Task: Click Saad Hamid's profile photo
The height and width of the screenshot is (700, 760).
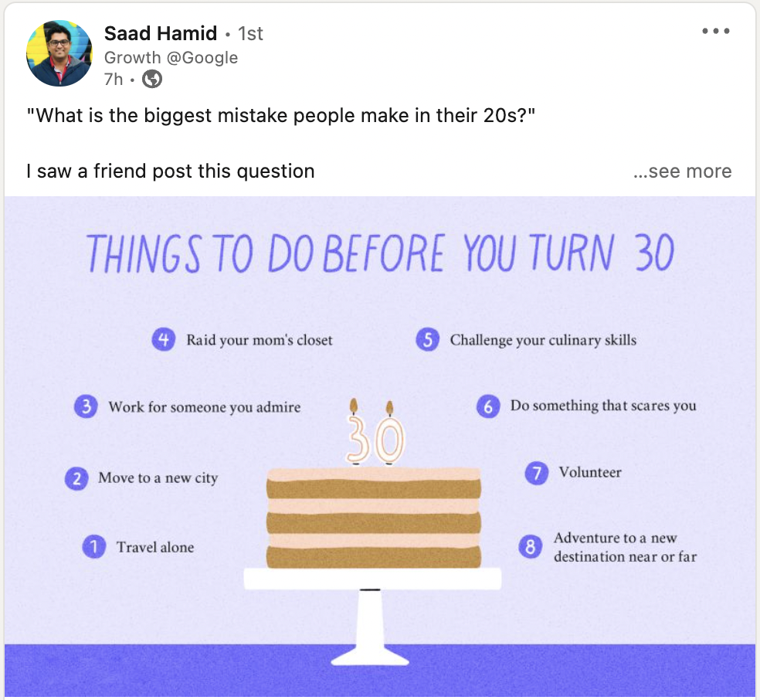Action: 59,53
